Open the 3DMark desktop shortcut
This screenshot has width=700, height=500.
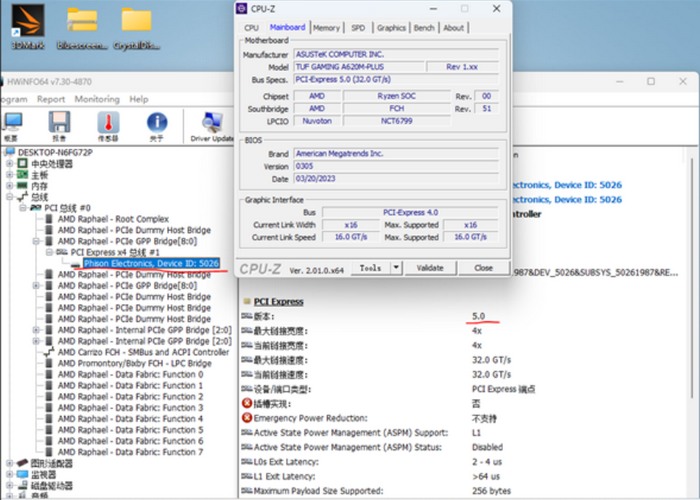tap(24, 25)
